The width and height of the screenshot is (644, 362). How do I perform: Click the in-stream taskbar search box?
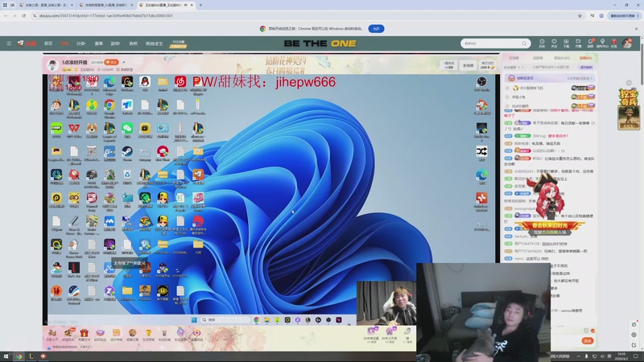(225, 319)
